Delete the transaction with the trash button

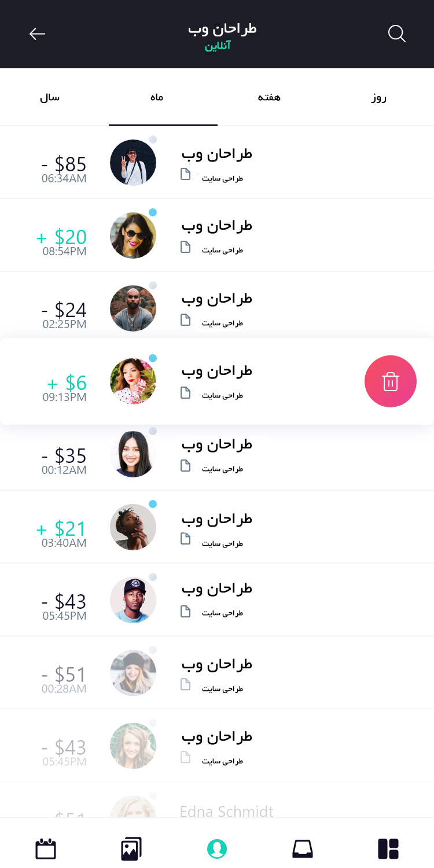click(391, 381)
